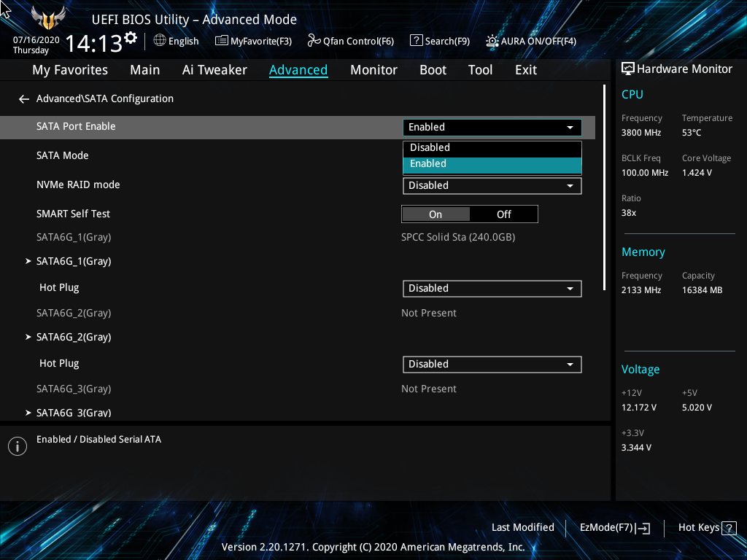Click Hot Plug label under SATA6G_1
This screenshot has height=560, width=747.
click(x=59, y=287)
